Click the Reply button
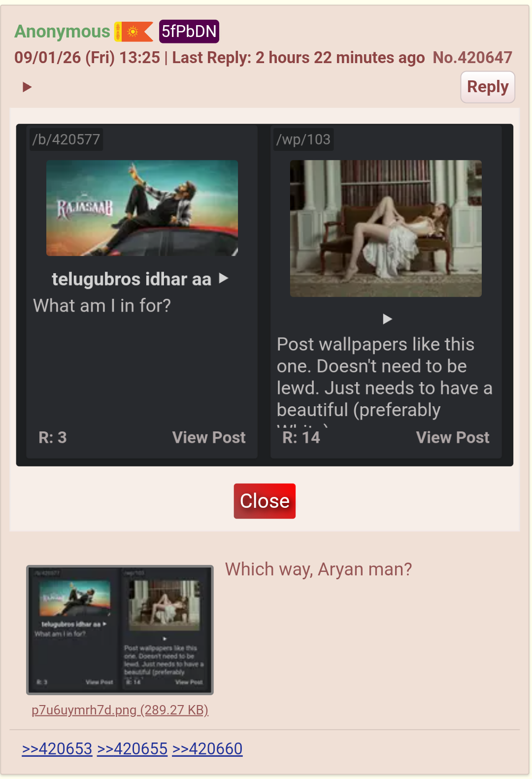 click(488, 87)
